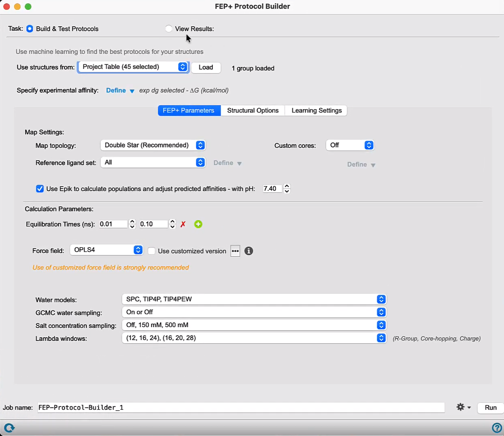
Task: Select View Results radio button
Action: [169, 29]
